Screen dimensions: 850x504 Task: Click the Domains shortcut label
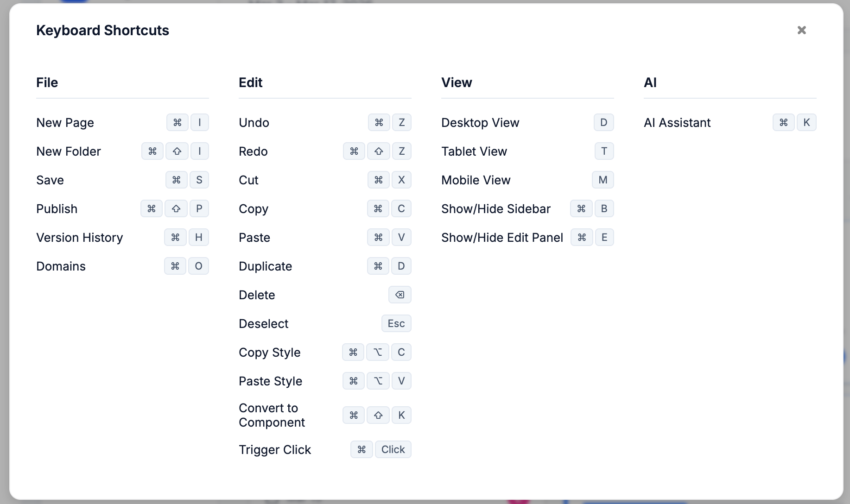click(x=61, y=266)
